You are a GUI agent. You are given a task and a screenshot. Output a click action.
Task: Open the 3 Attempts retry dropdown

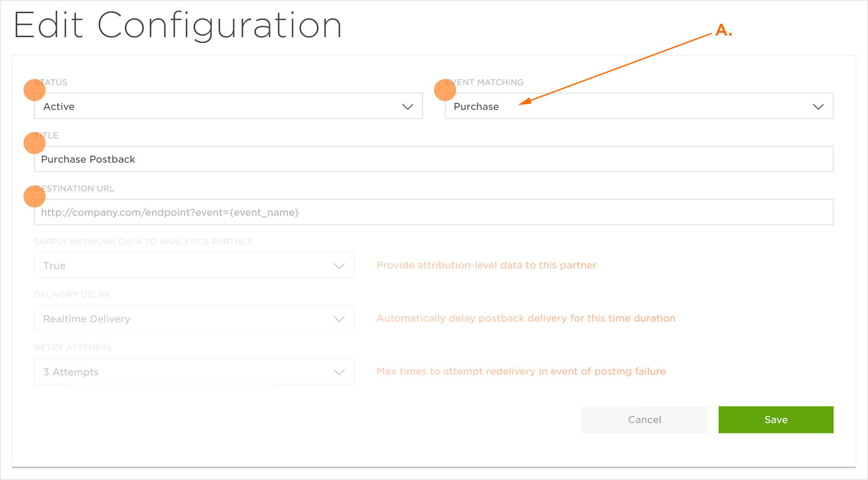point(194,371)
